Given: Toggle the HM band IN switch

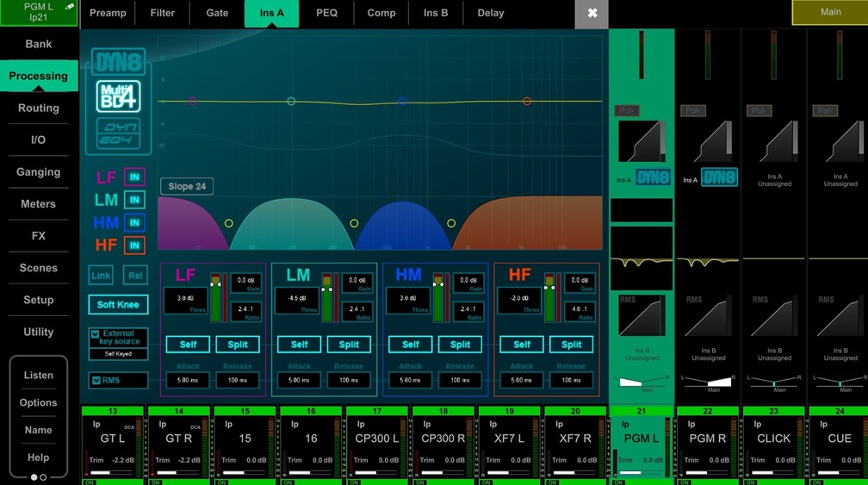Looking at the screenshot, I should click(134, 223).
